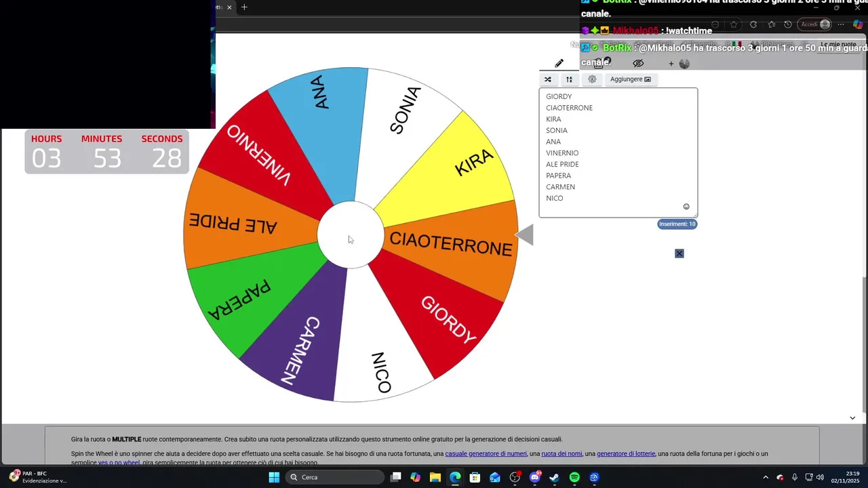Shuffle the wheel entries
Image resolution: width=868 pixels, height=488 pixels.
(x=548, y=79)
